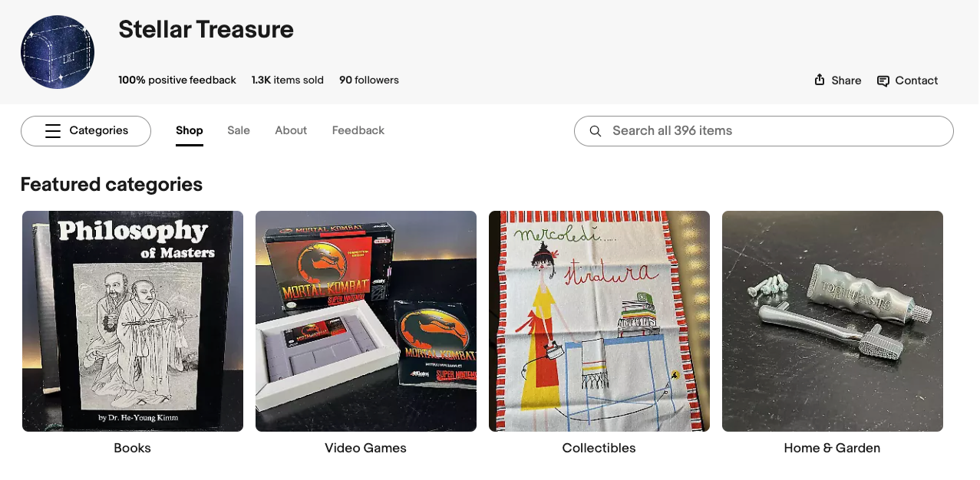View the Feedback tab
The height and width of the screenshot is (480, 980).
pos(358,130)
